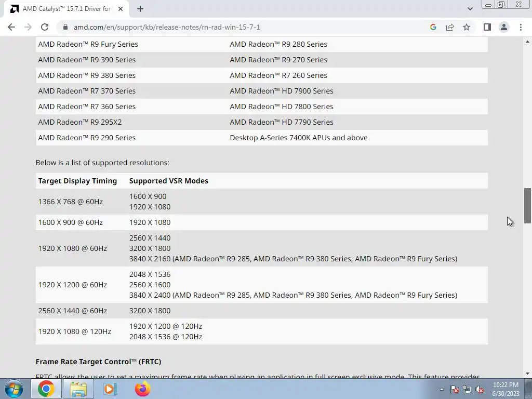Open the Chrome profile menu
532x399 pixels.
coord(504,27)
